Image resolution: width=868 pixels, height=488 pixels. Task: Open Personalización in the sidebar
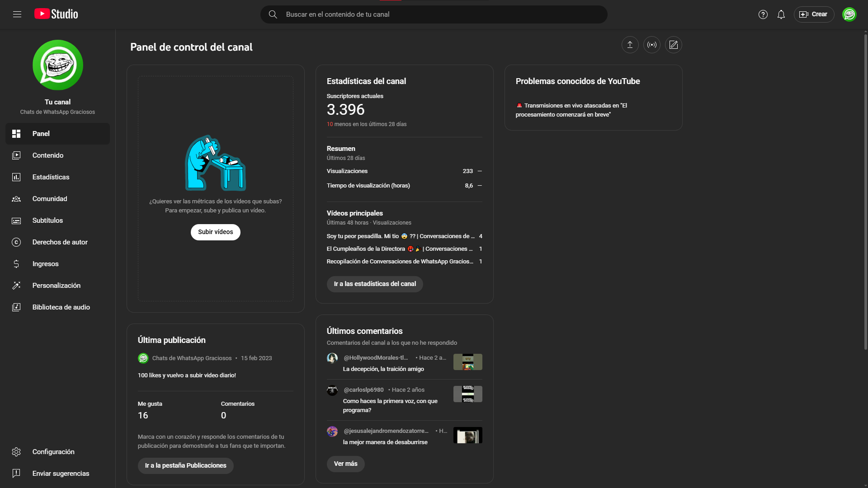[57, 286]
